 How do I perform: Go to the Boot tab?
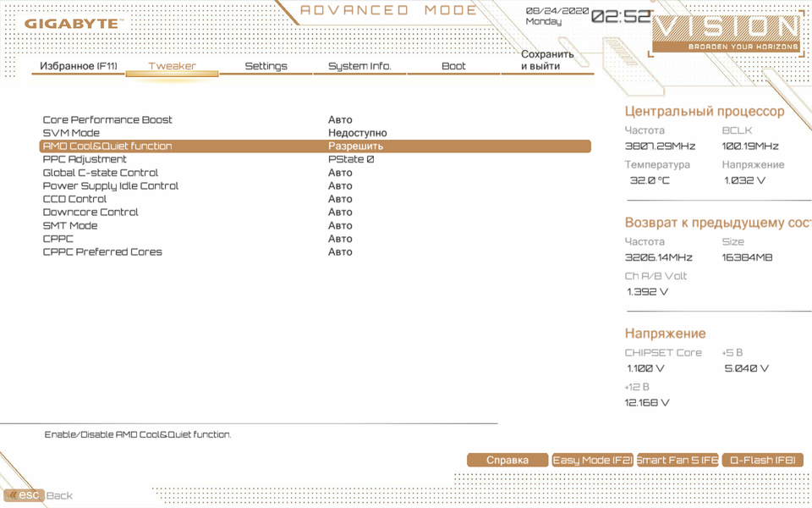click(453, 66)
